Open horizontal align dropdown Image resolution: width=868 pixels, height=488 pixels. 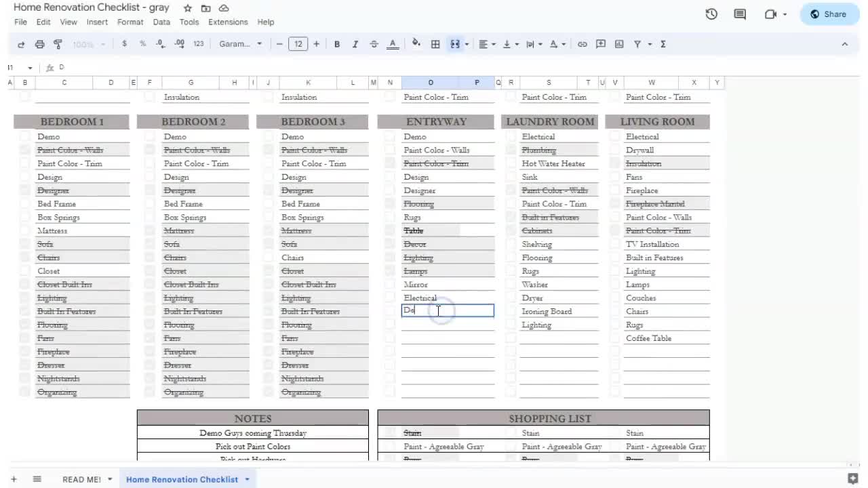[487, 44]
